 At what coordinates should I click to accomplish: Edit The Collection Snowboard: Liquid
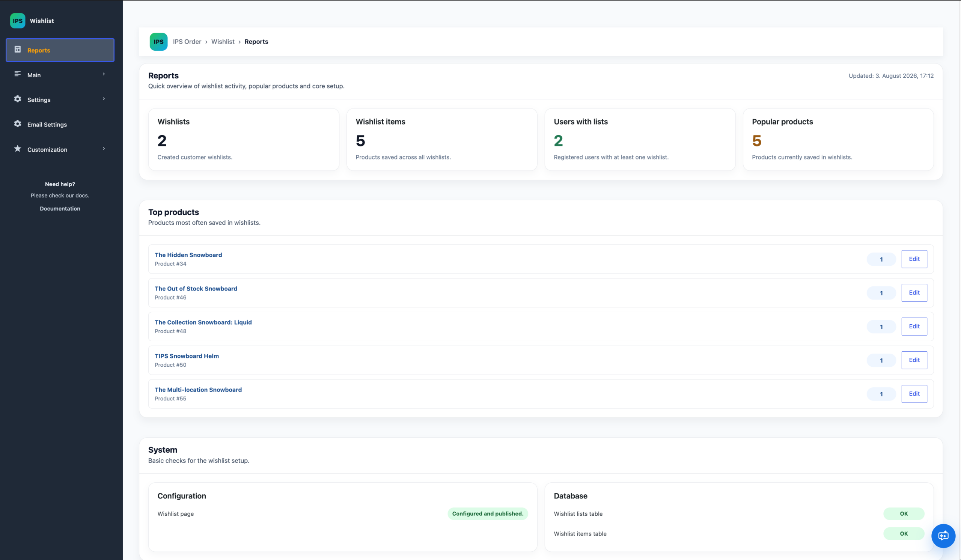(x=914, y=326)
